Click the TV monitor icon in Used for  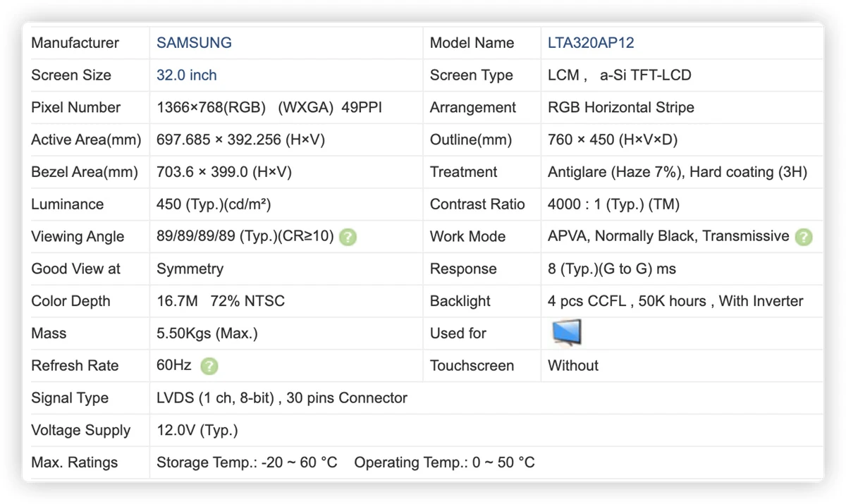pyautogui.click(x=567, y=333)
